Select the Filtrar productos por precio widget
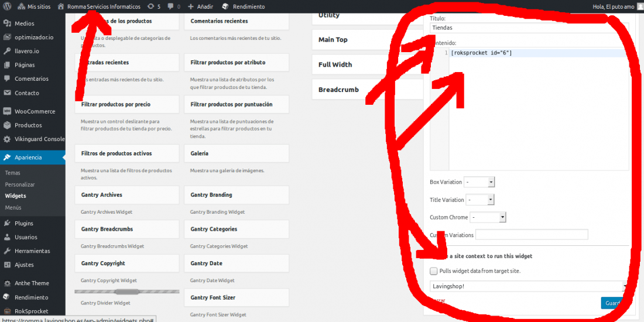Viewport: 644px width, 322px height. 127,104
